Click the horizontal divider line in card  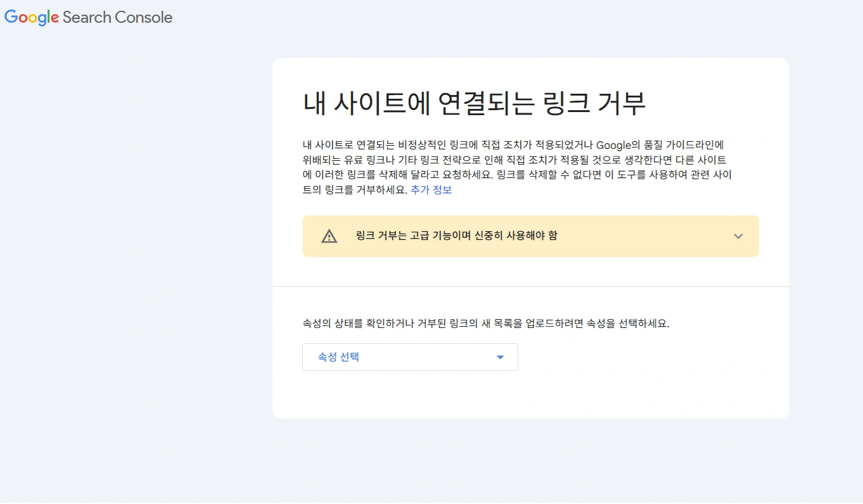(x=530, y=286)
